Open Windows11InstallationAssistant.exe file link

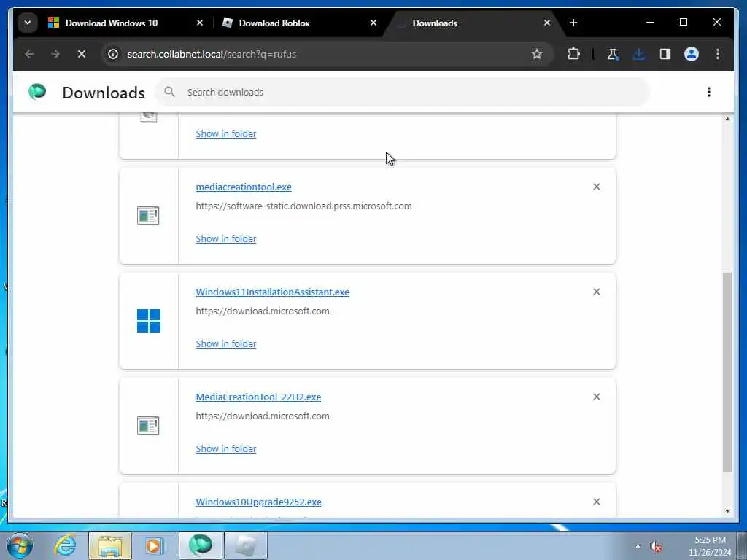pyautogui.click(x=273, y=292)
